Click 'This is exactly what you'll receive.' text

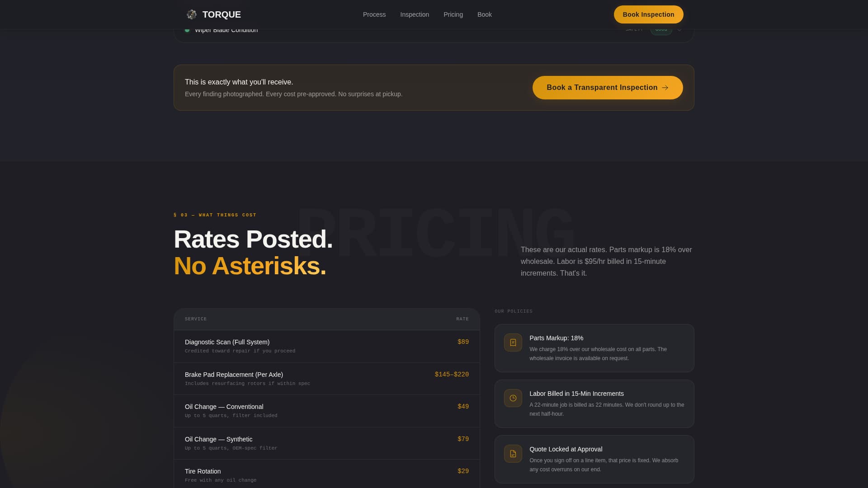point(239,82)
